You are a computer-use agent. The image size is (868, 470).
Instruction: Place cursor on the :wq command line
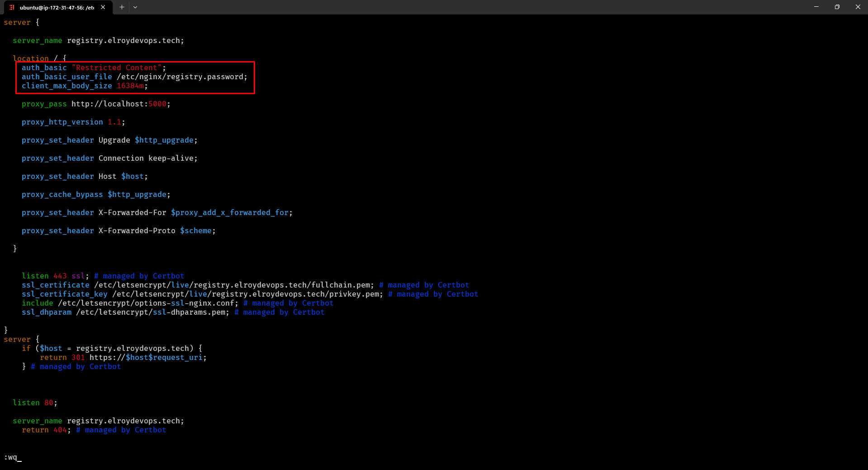12,457
